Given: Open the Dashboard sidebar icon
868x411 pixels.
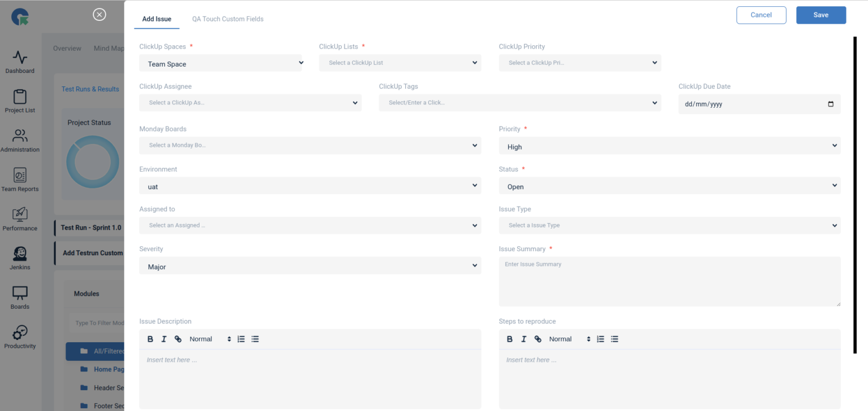Looking at the screenshot, I should [x=20, y=62].
